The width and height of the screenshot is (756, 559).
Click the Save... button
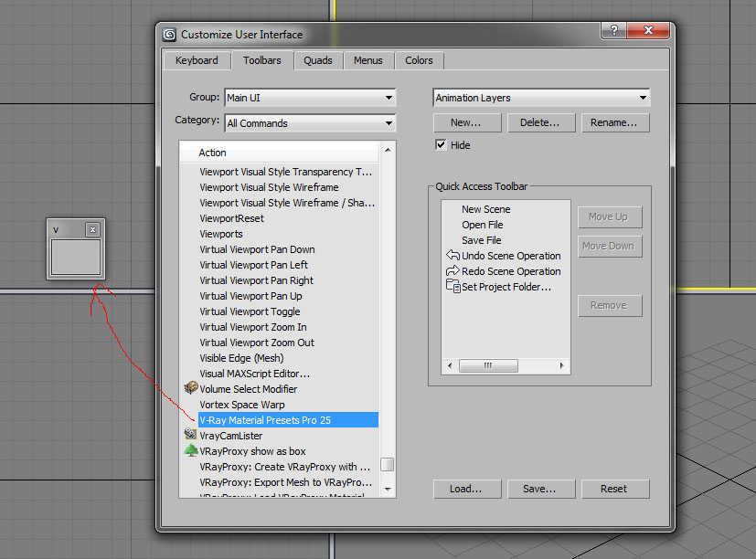click(539, 489)
